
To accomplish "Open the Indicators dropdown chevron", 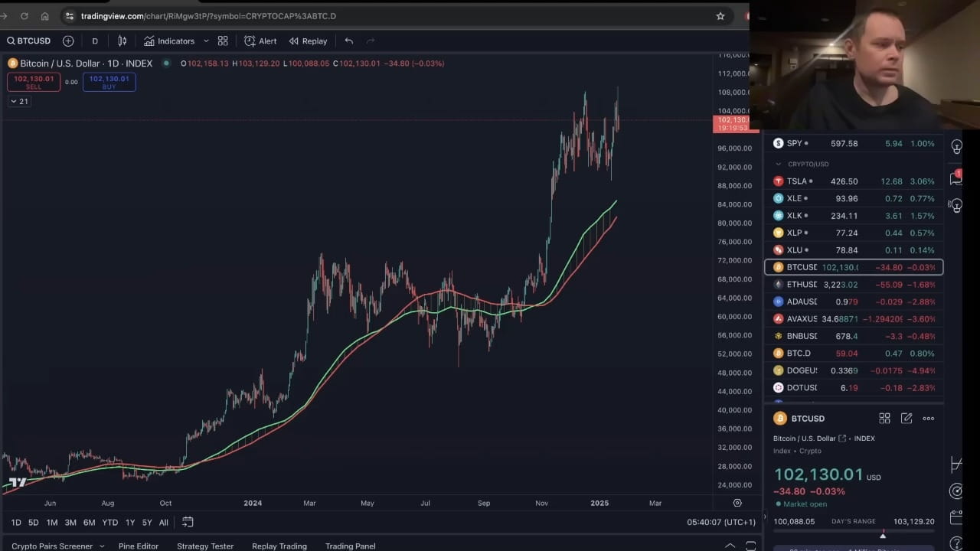I will point(205,41).
